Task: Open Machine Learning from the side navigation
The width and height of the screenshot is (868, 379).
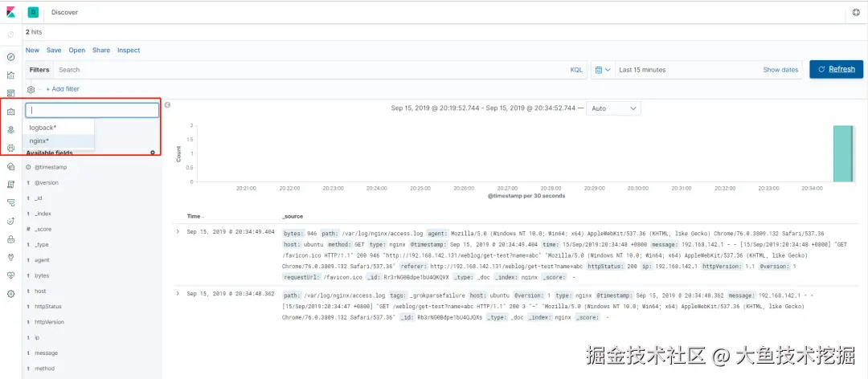Action: (11, 148)
